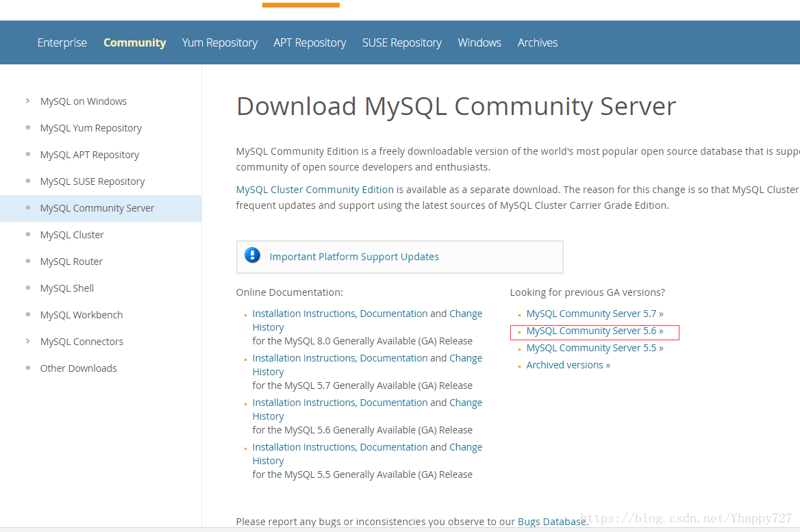Open MySQL Yum Repository sidebar link
Viewport: 800px width, 532px height.
click(91, 128)
